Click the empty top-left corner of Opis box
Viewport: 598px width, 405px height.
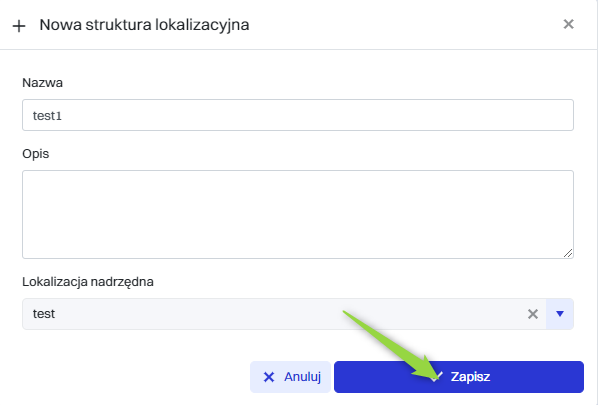[x=38, y=183]
